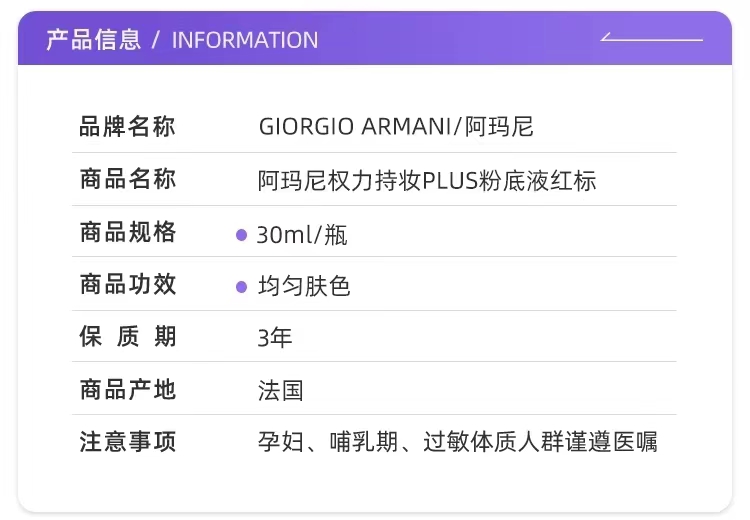Click the 3年 shelf life value
This screenshot has width=750, height=520.
[x=274, y=338]
